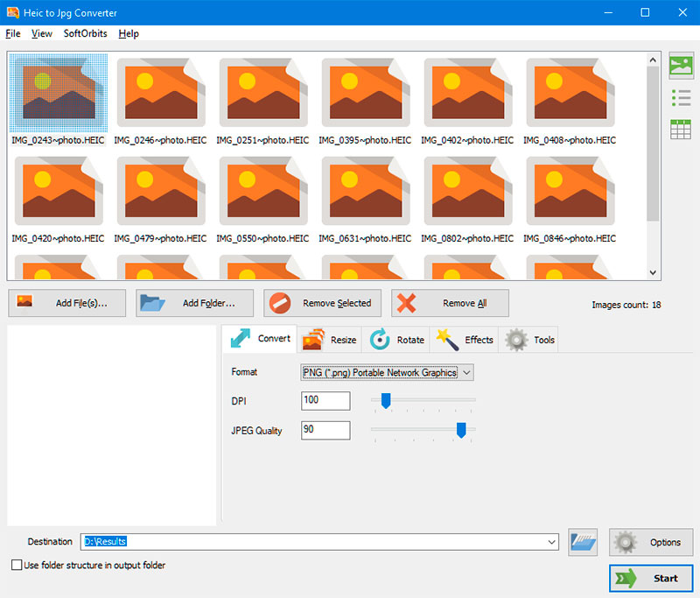The width and height of the screenshot is (700, 598).
Task: Click the Remove All red cross icon
Action: [408, 303]
